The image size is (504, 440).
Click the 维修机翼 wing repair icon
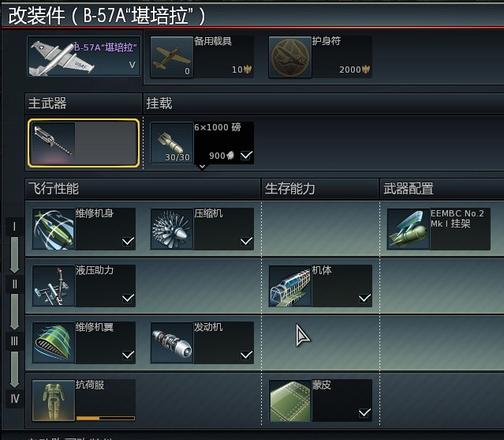tap(53, 343)
